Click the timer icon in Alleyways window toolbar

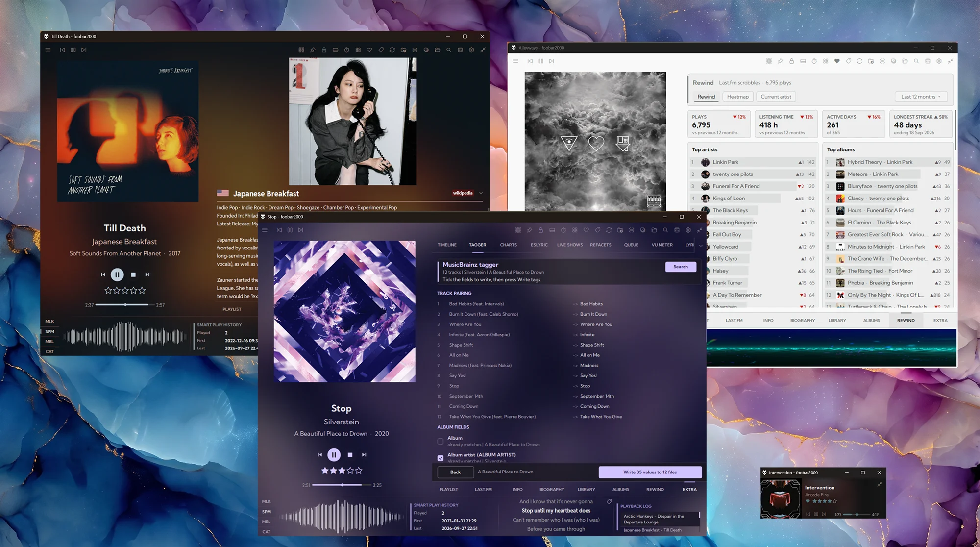814,61
